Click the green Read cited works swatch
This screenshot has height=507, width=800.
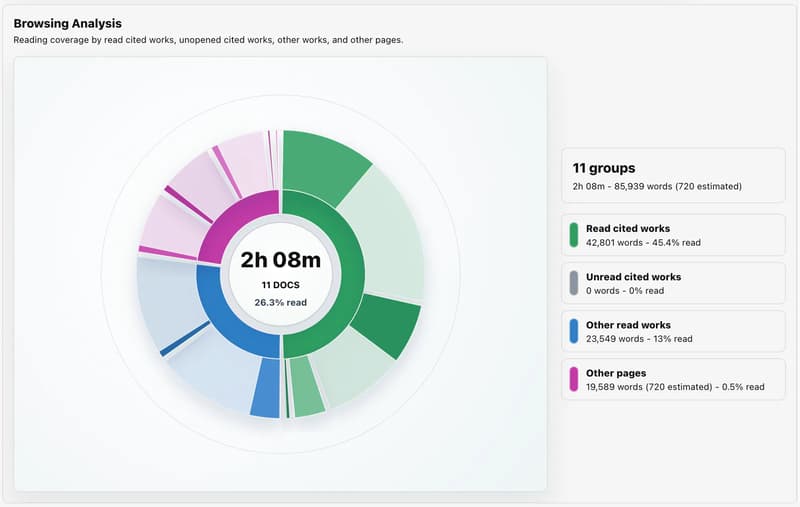pyautogui.click(x=574, y=235)
